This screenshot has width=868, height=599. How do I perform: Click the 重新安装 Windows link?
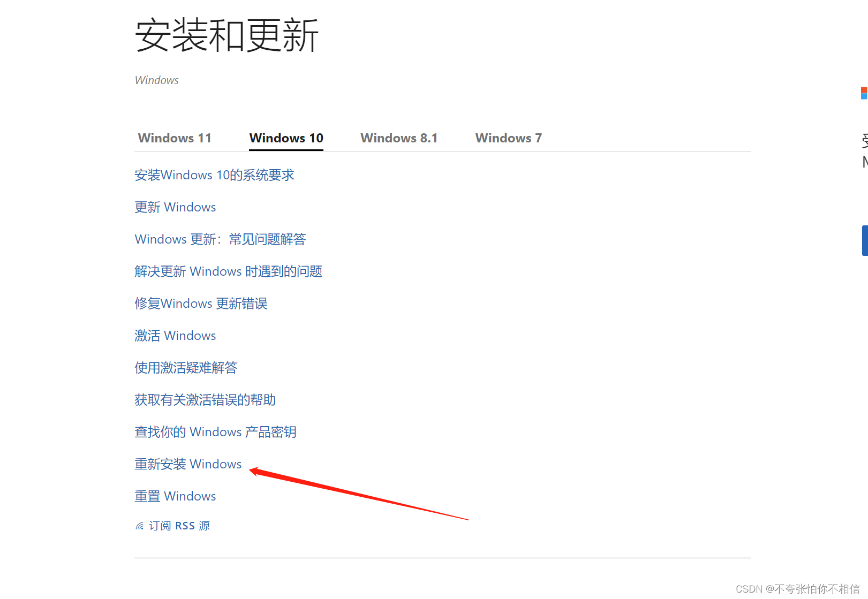coord(188,464)
